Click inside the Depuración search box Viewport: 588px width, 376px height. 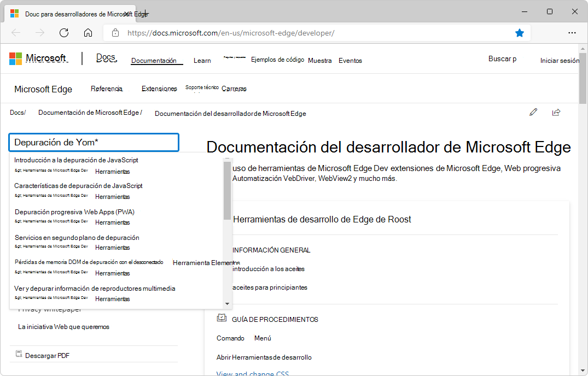(x=93, y=142)
